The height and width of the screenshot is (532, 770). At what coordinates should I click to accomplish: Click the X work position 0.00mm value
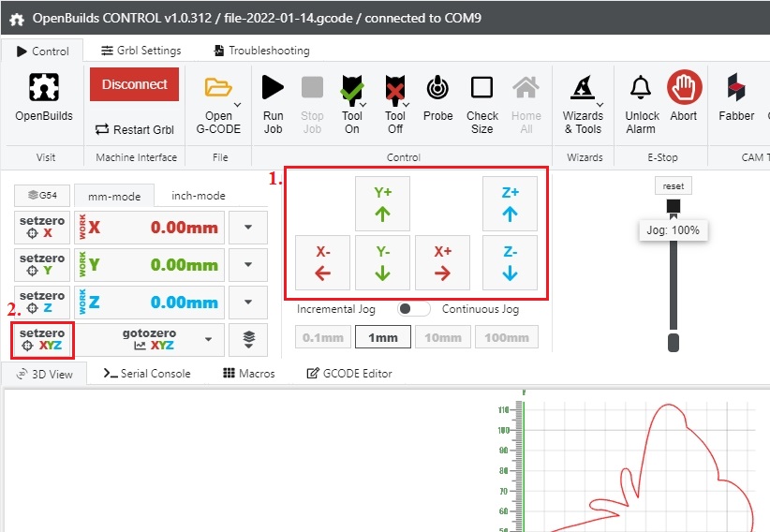pos(185,228)
